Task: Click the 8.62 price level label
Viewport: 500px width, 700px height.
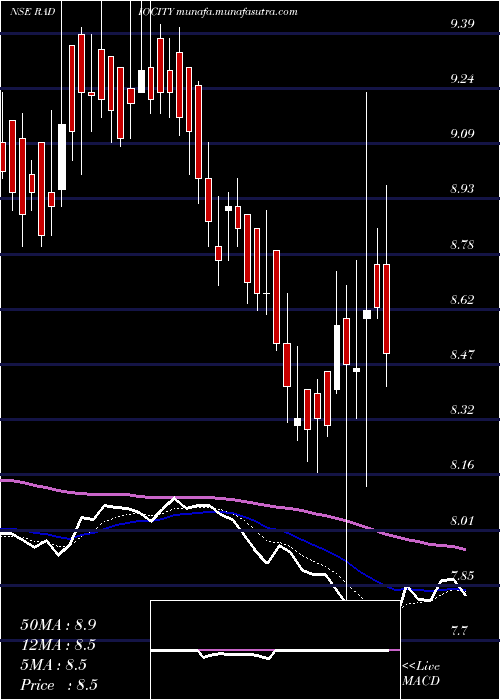Action: point(464,300)
